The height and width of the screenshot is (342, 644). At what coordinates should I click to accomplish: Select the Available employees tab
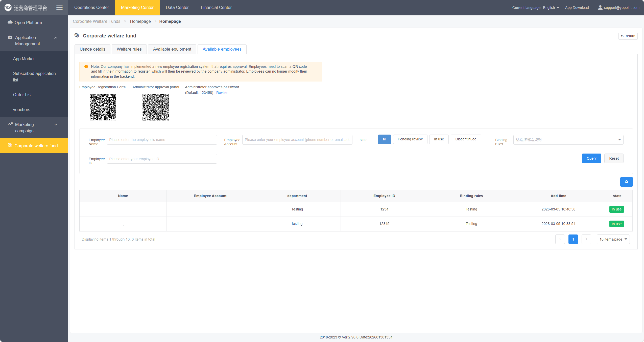[x=222, y=49]
